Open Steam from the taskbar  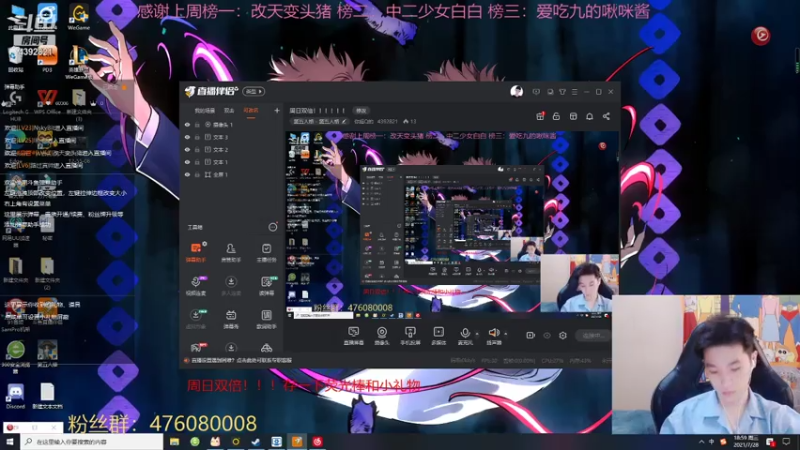tap(256, 441)
